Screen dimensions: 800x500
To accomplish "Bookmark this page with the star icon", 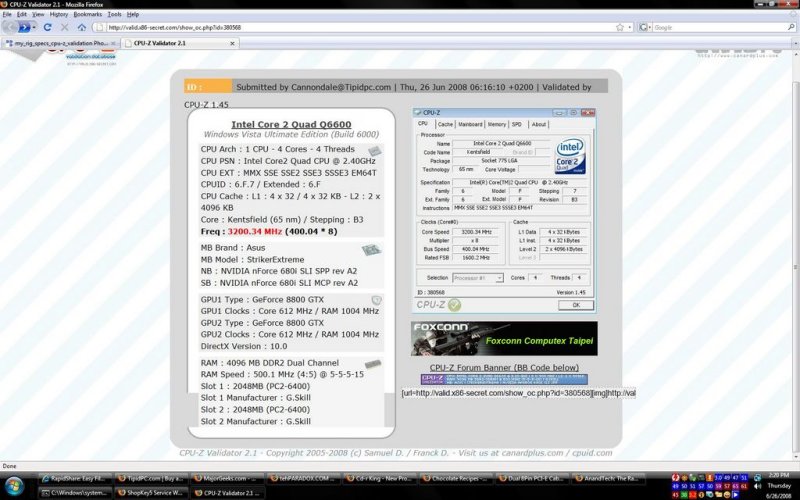I will coord(619,28).
